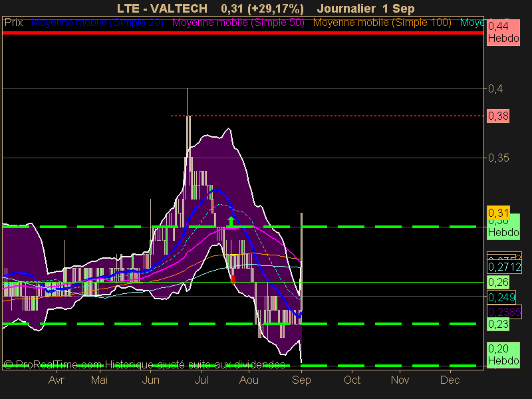Click the green up-arrow buy signal marker

[x=231, y=221]
